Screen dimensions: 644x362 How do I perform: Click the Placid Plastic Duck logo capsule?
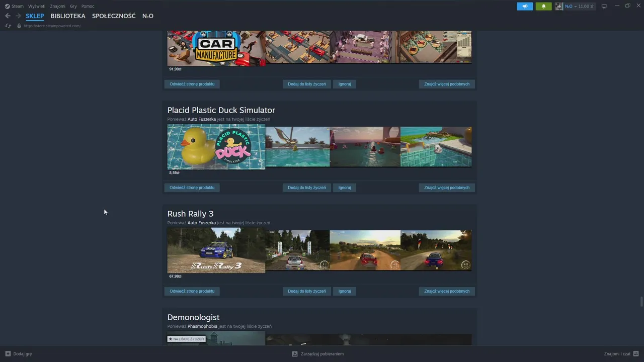[x=216, y=147]
